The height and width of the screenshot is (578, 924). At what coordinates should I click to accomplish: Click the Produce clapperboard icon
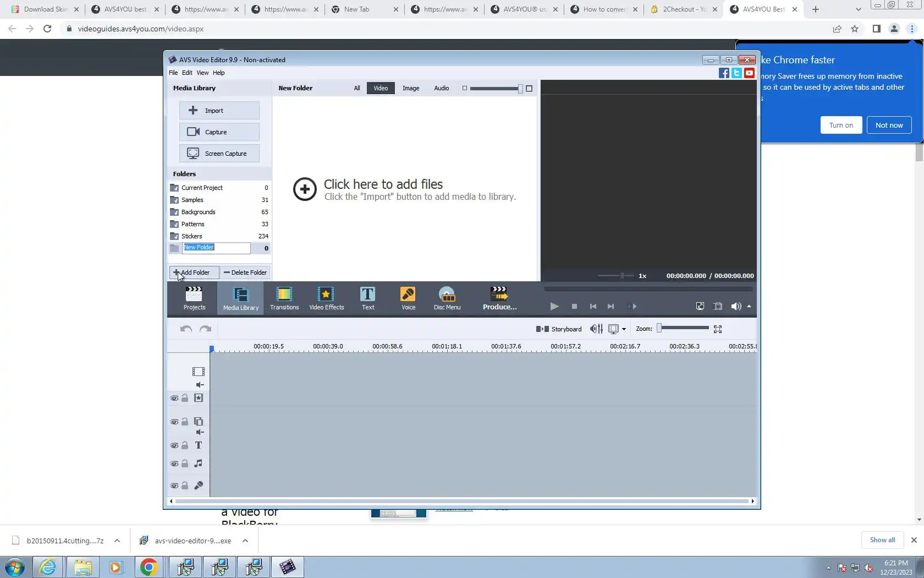(499, 292)
